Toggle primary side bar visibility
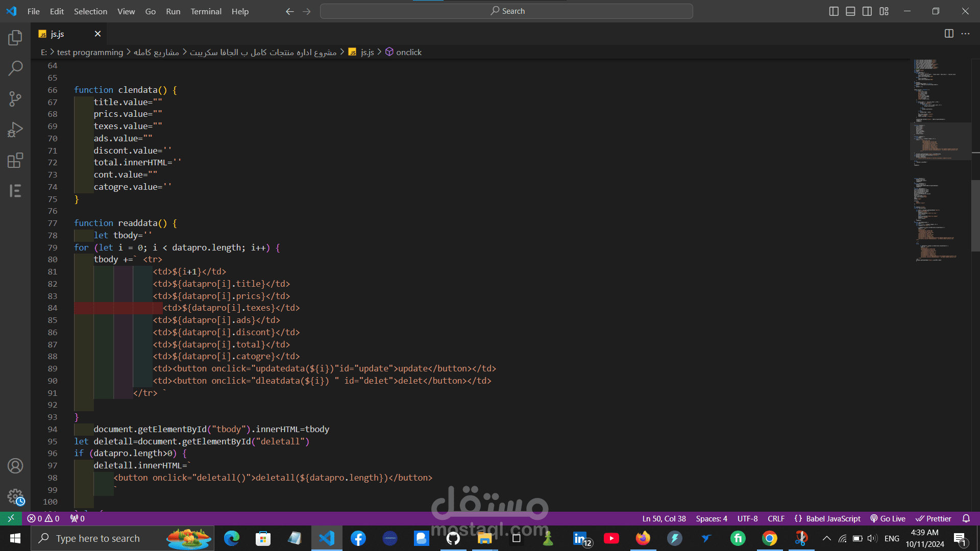The image size is (980, 551). tap(834, 11)
